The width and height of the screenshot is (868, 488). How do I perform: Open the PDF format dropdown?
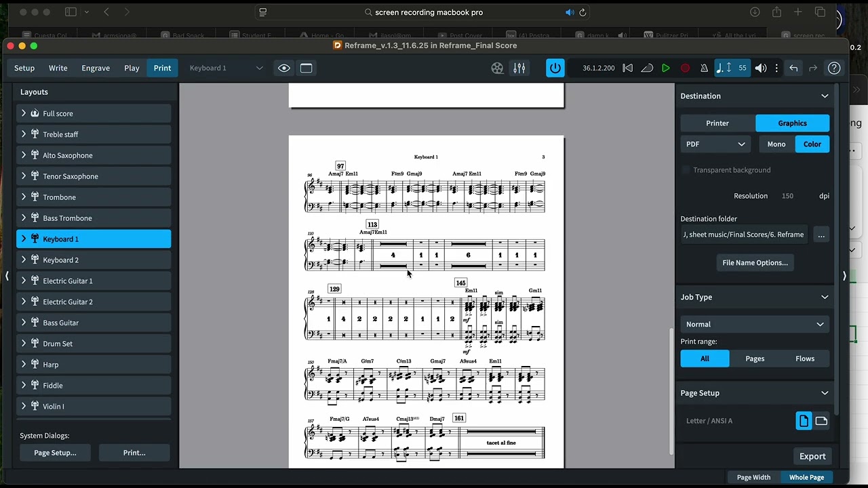[x=715, y=144]
